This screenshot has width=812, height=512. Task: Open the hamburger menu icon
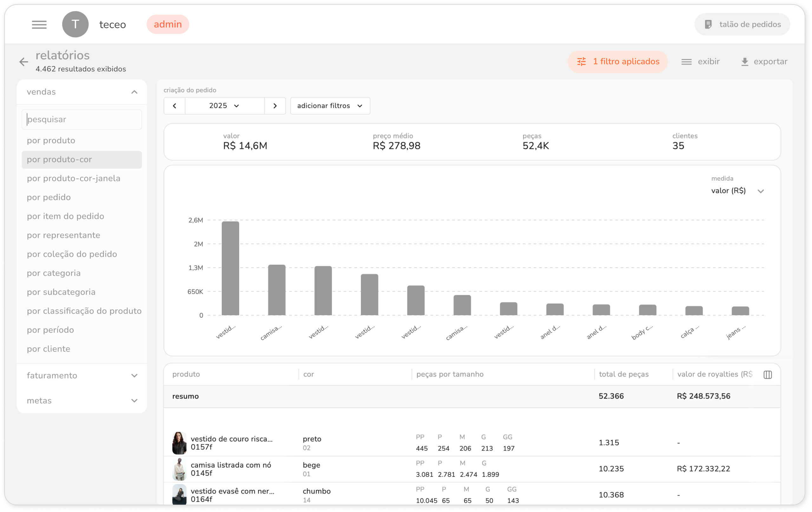39,24
